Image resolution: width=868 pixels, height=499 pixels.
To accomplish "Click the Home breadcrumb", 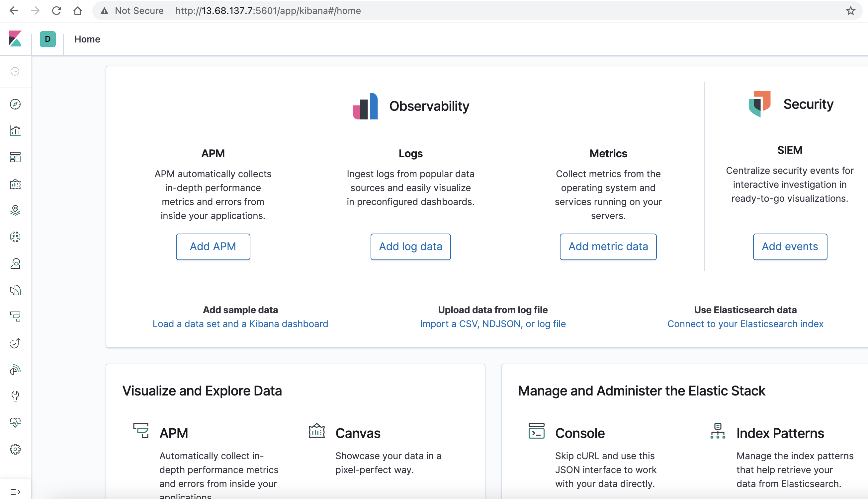I will pyautogui.click(x=87, y=39).
